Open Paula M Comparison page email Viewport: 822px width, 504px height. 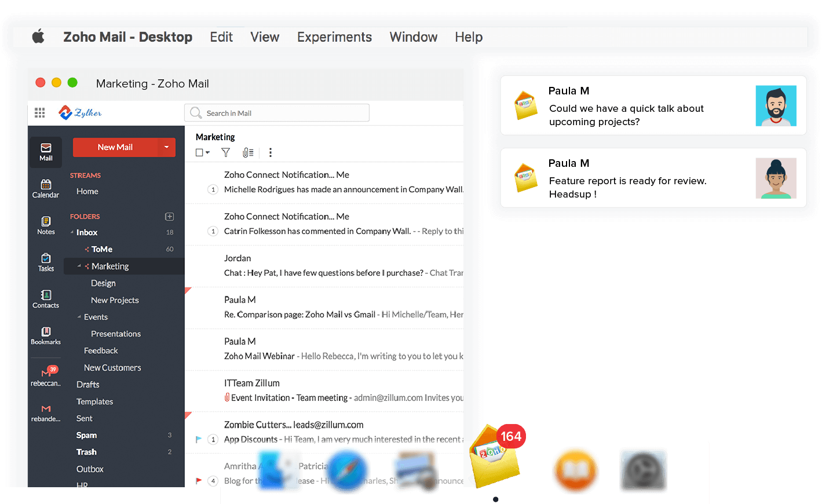coord(324,308)
